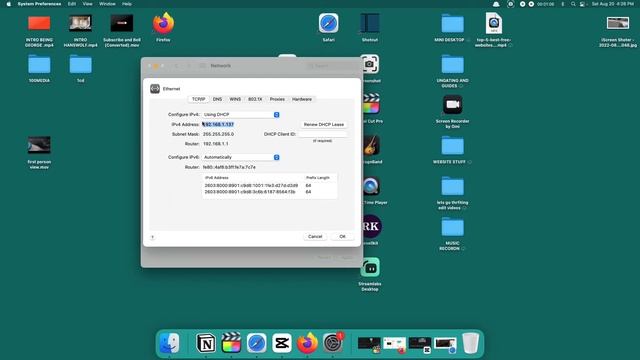Open the Help menu

coord(127,4)
